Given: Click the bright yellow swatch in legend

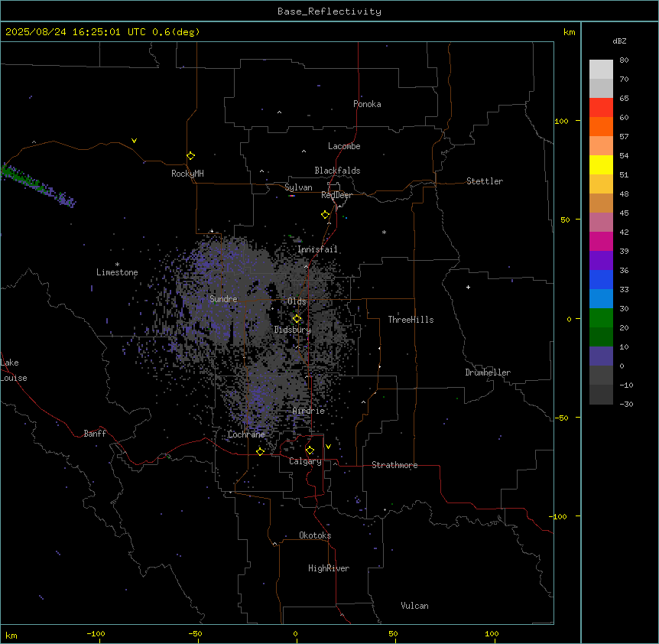Looking at the screenshot, I should (x=601, y=164).
